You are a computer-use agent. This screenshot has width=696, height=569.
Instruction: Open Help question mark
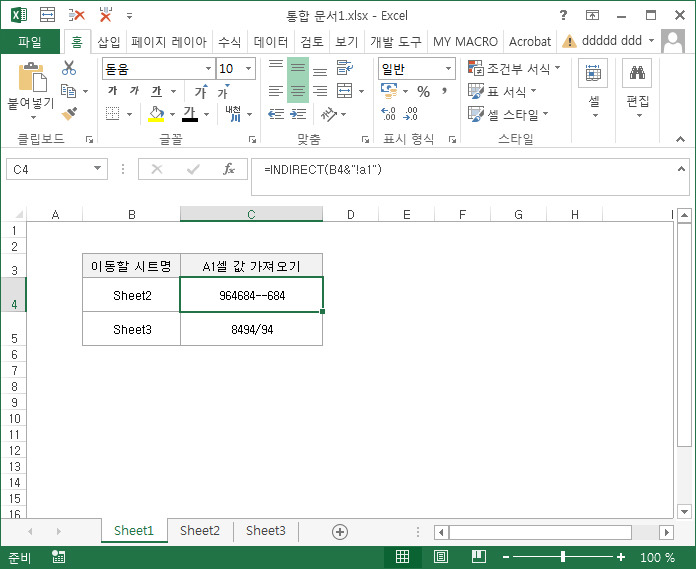point(563,15)
